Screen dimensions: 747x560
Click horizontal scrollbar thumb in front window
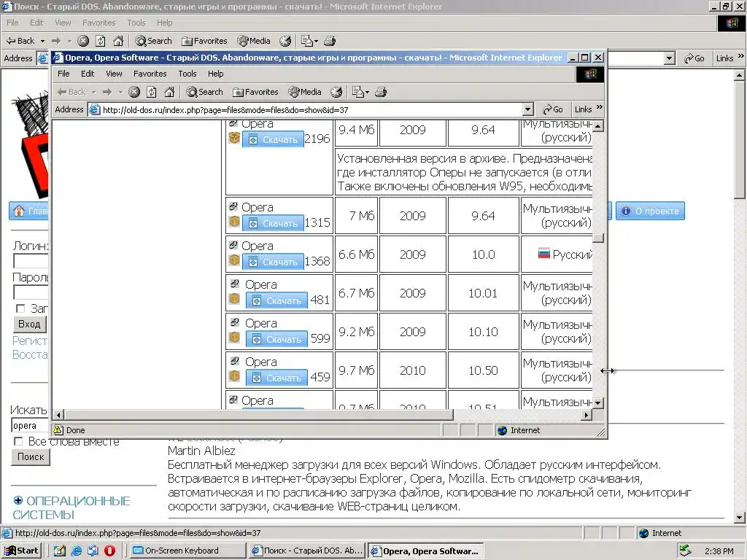click(259, 415)
